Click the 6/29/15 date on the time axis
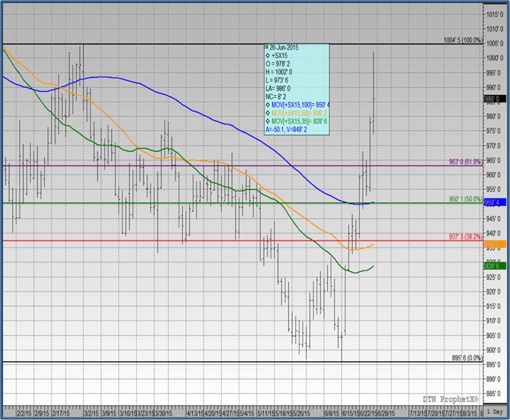Screen dimensions: 510x420 pos(386,413)
